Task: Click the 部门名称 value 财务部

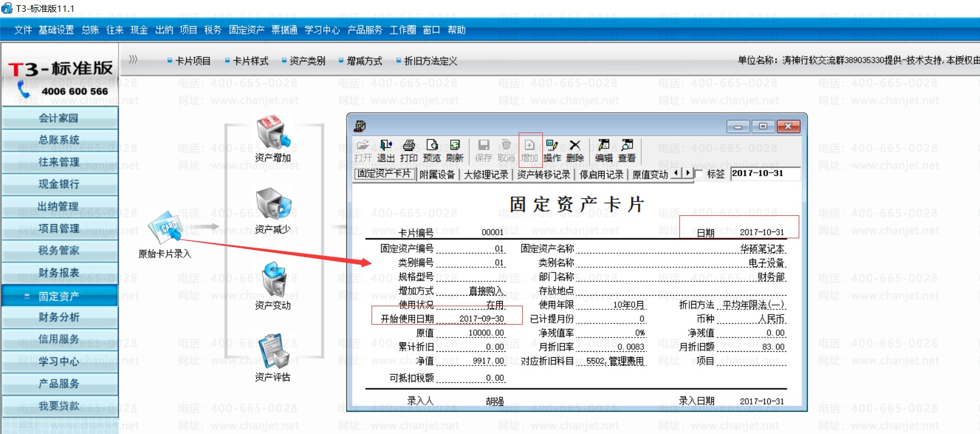Action: click(771, 277)
